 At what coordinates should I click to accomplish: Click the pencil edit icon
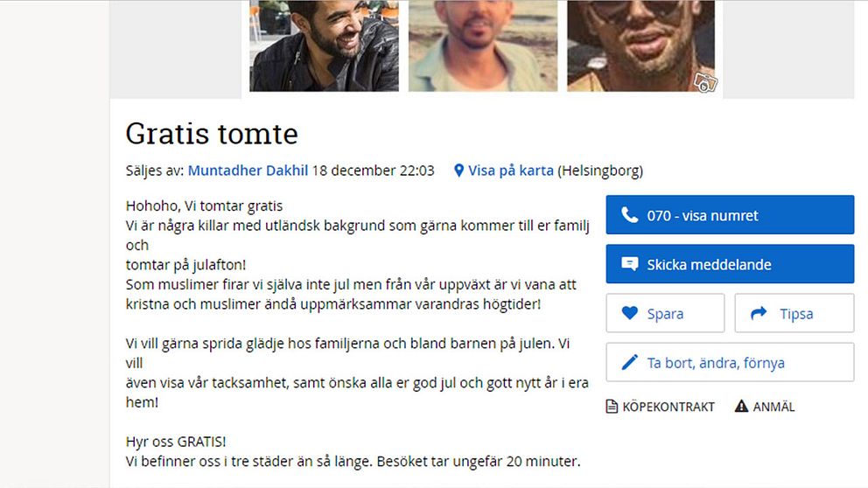[629, 362]
